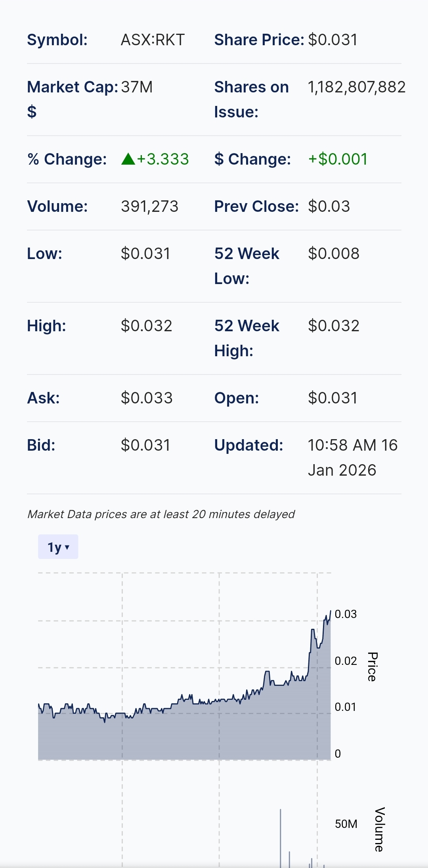
Task: Select the Volume value 391,273
Action: pos(149,206)
